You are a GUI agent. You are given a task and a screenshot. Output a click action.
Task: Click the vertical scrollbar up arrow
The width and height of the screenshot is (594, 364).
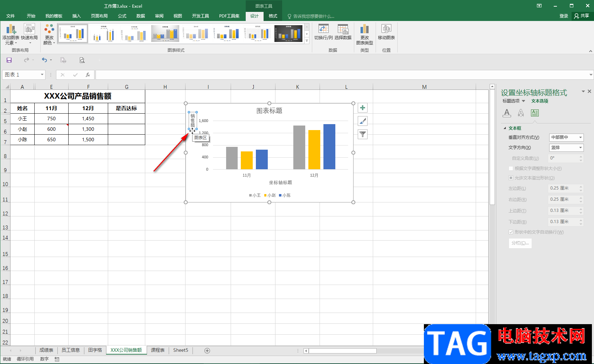point(492,87)
